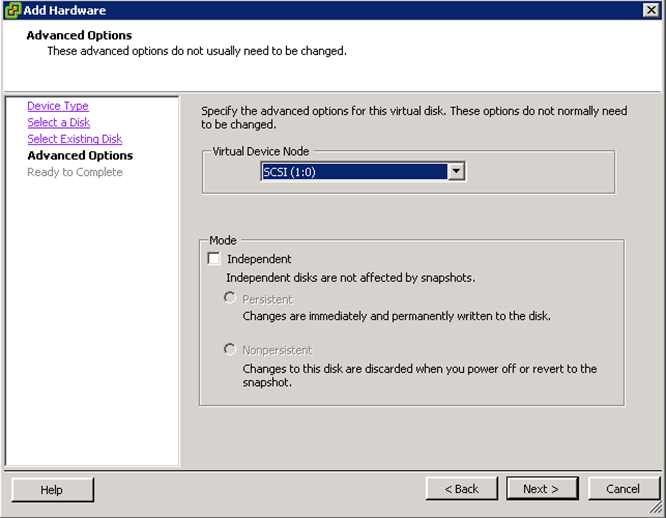The height and width of the screenshot is (518, 666).
Task: Click the Ready to Complete step
Action: (x=75, y=172)
